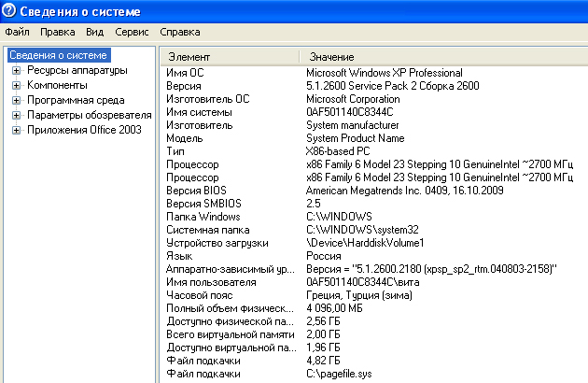This screenshot has width=588, height=383.
Task: Expand the Параметры обозревателя tree node
Action: click(x=16, y=115)
